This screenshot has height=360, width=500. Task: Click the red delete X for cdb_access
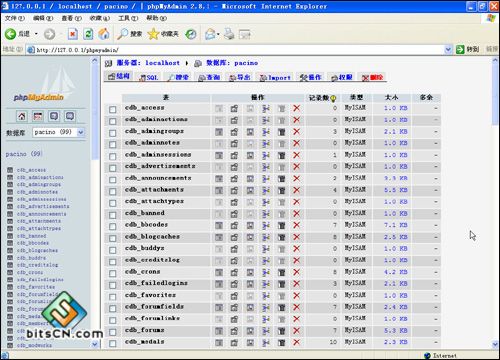pyautogui.click(x=296, y=108)
